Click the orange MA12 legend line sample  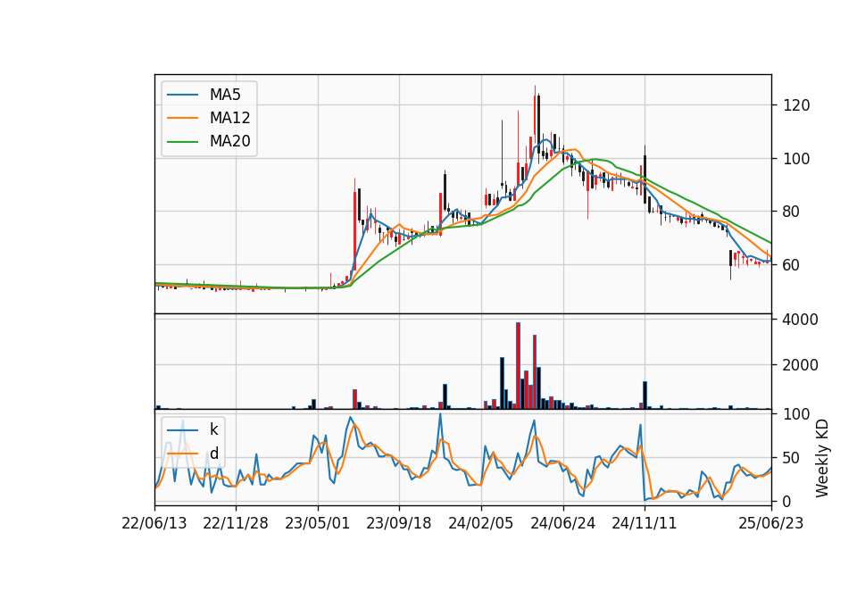[182, 118]
